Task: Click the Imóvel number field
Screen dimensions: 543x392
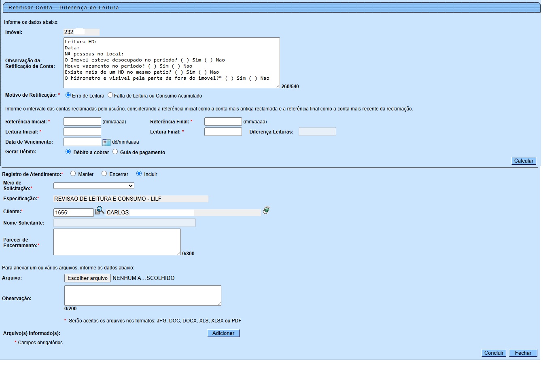Action: click(81, 32)
